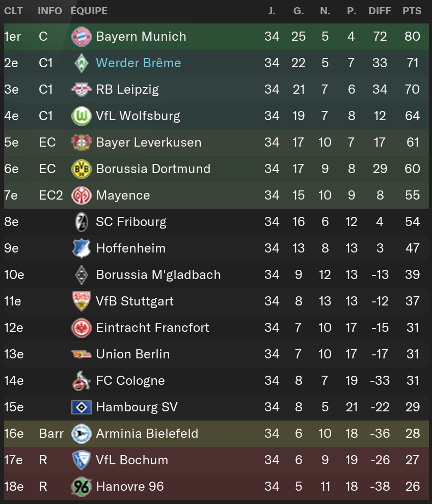Click the Barr info tag for Arminia Bielefeld
The width and height of the screenshot is (432, 504).
(x=51, y=434)
